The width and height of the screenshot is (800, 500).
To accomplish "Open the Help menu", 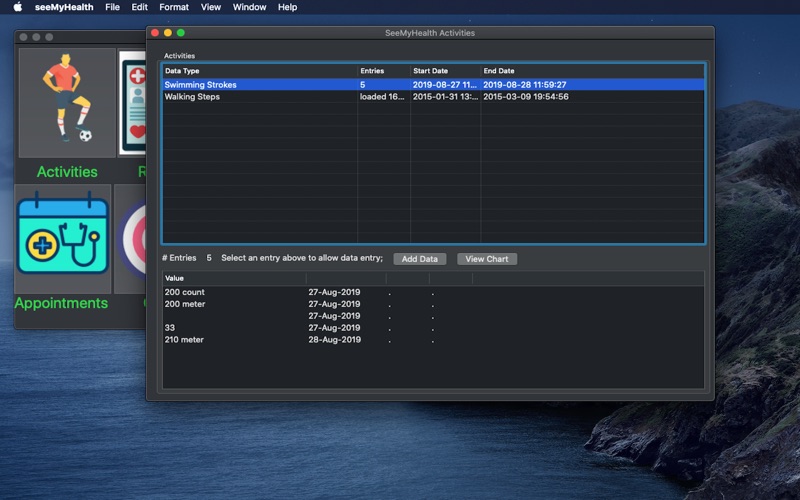I will click(x=287, y=7).
